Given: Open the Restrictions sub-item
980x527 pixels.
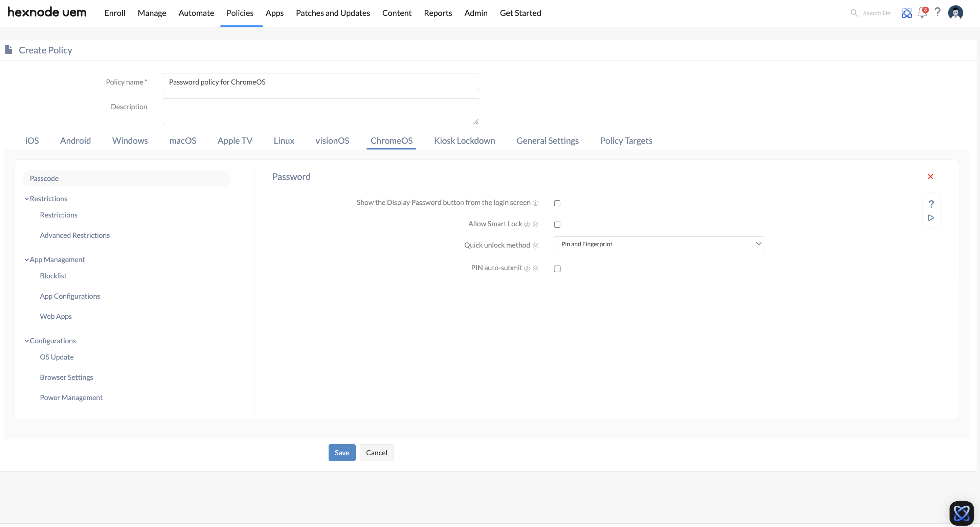Looking at the screenshot, I should [x=59, y=215].
